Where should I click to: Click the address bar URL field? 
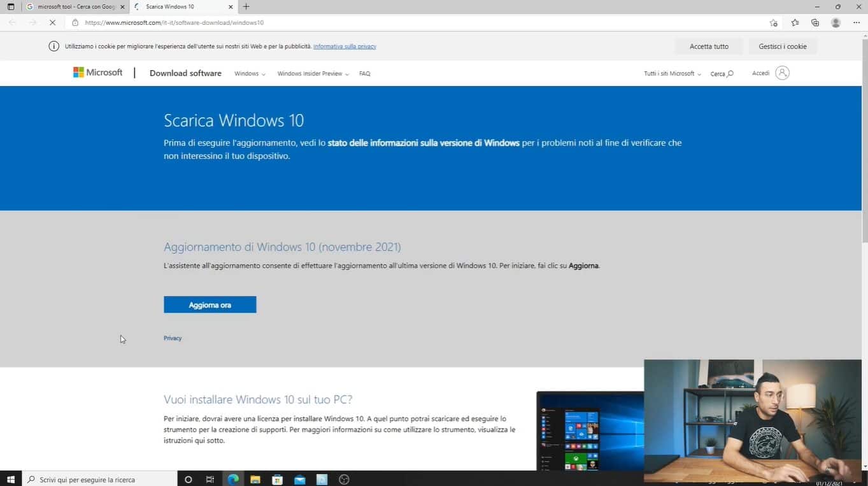420,22
